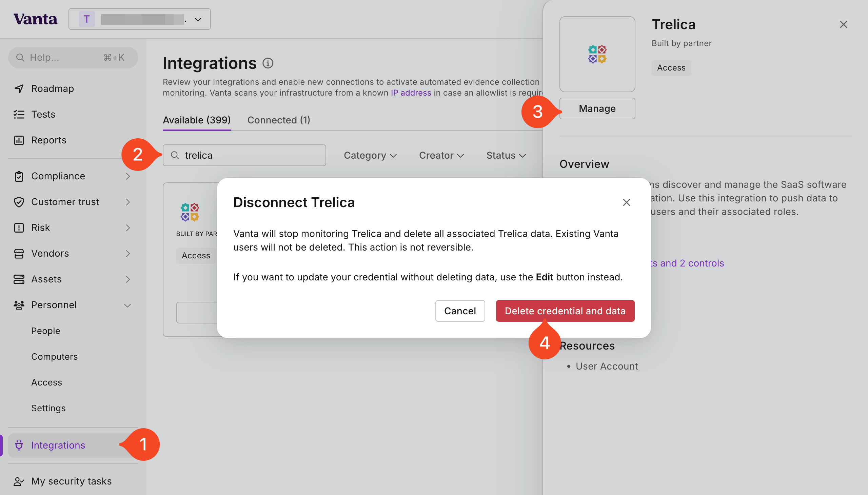Switch to the Connected (1) tab
This screenshot has height=495, width=868.
pyautogui.click(x=279, y=120)
